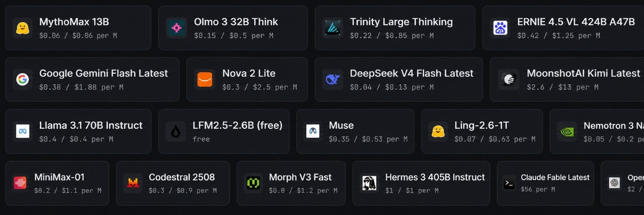Click the MoonshotAI Kimi logo icon

509,80
